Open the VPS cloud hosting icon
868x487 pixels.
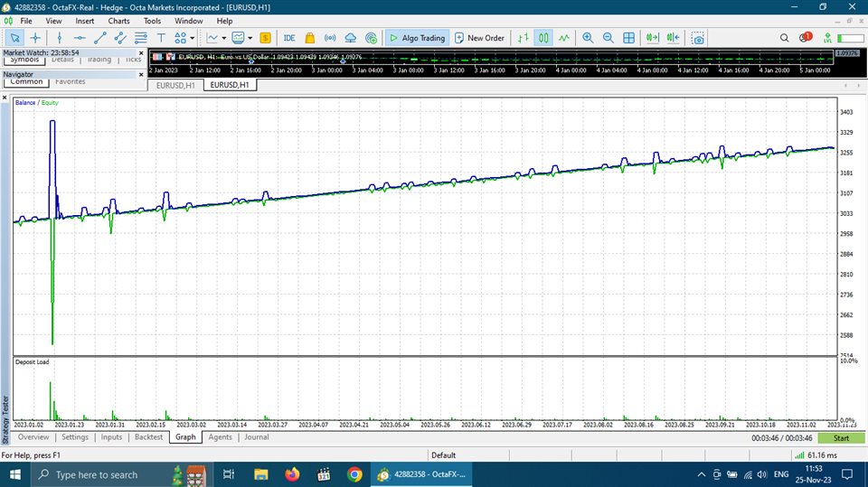[351, 38]
